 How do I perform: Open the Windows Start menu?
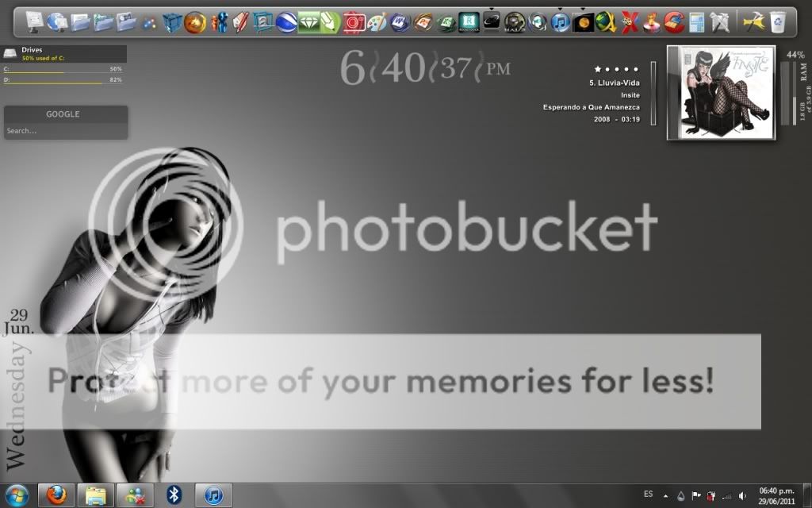pos(16,495)
